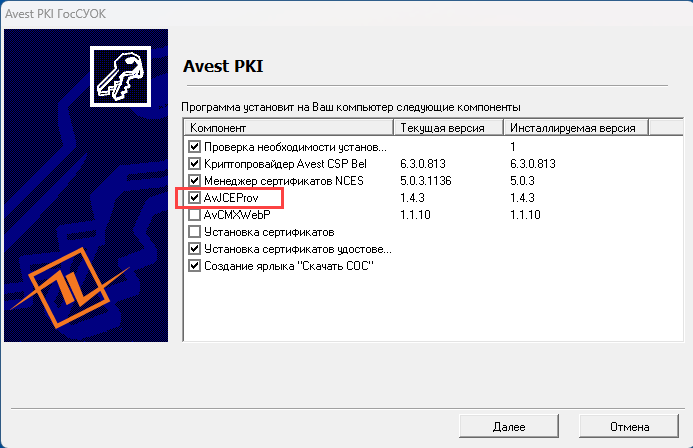
Task: Enable the AvCMXWebP component checkbox
Action: pyautogui.click(x=194, y=215)
